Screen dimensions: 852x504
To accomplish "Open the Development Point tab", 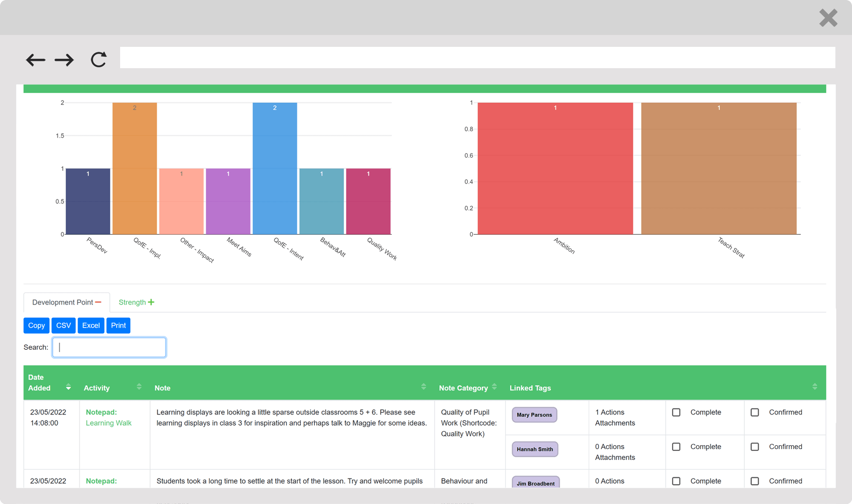I will (66, 302).
